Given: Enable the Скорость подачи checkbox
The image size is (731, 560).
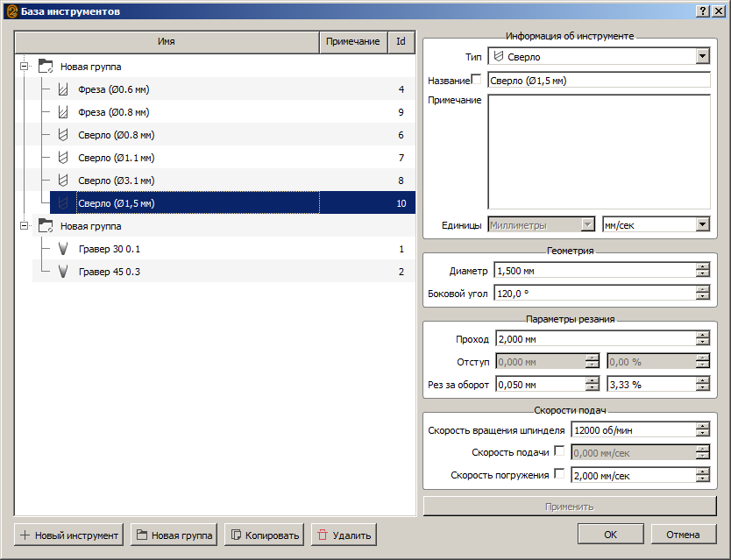Looking at the screenshot, I should pos(560,451).
